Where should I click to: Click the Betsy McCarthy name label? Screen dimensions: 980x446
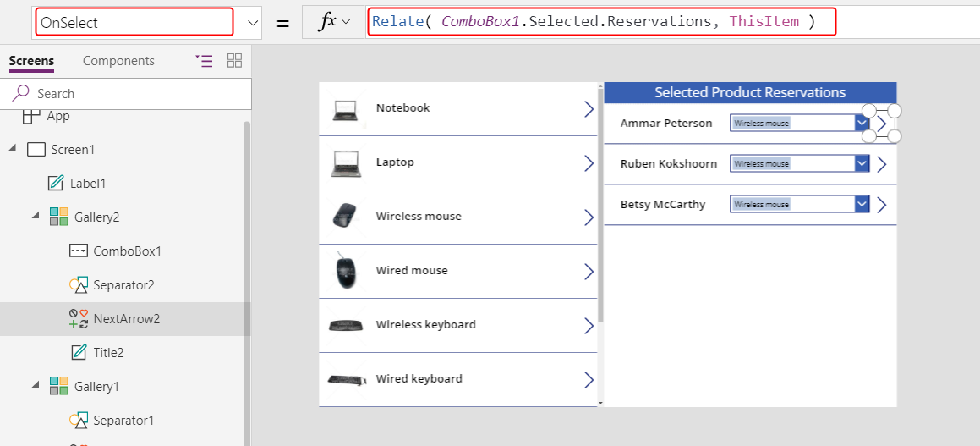(x=663, y=204)
